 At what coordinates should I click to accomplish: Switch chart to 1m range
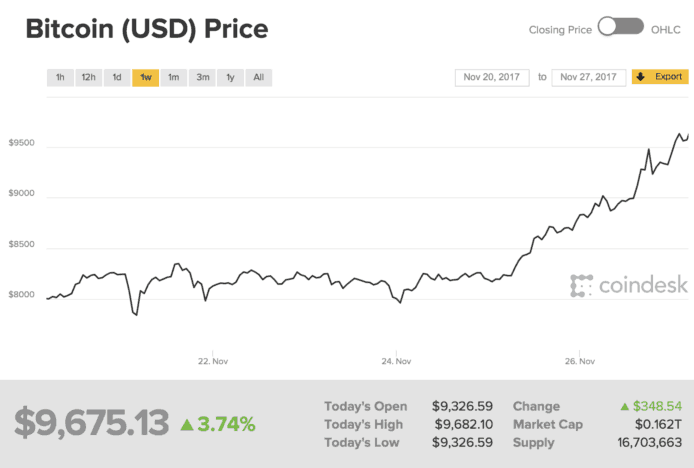[174, 77]
